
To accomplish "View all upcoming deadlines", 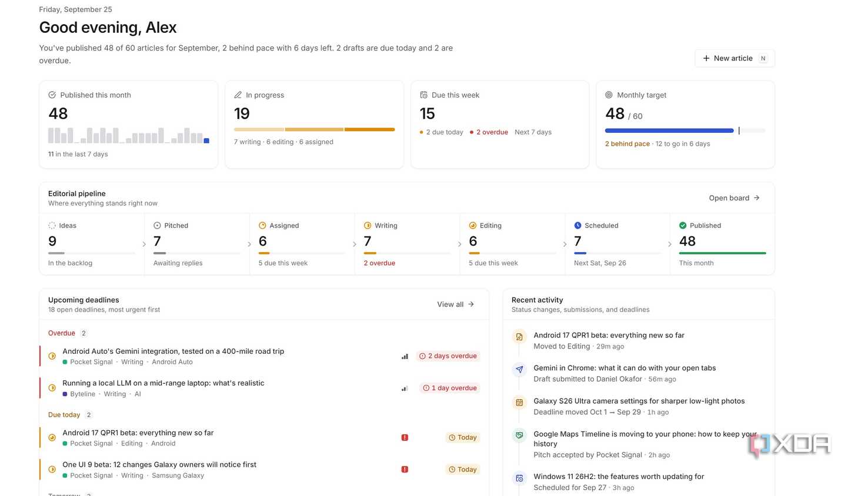I will [456, 304].
